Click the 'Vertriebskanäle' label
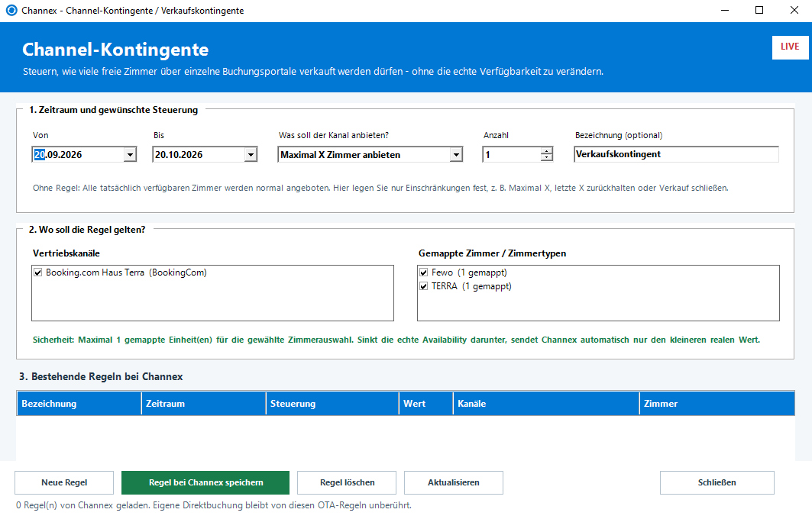Screen dimensions: 812x519 click(x=66, y=253)
